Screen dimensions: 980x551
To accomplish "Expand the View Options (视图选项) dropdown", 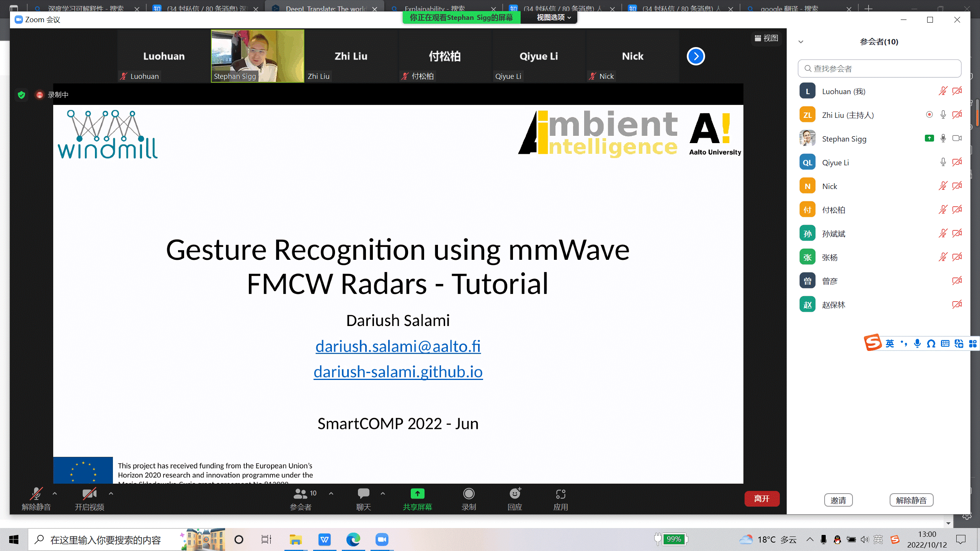I will coord(554,18).
